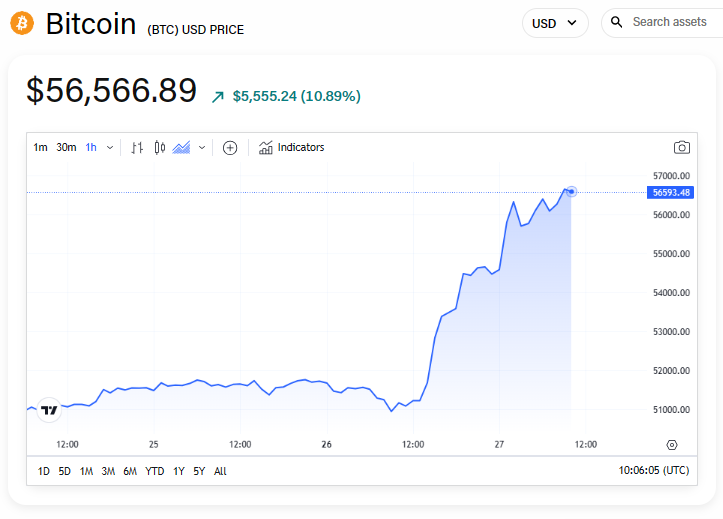Click the compare or add symbol icon

pyautogui.click(x=230, y=148)
